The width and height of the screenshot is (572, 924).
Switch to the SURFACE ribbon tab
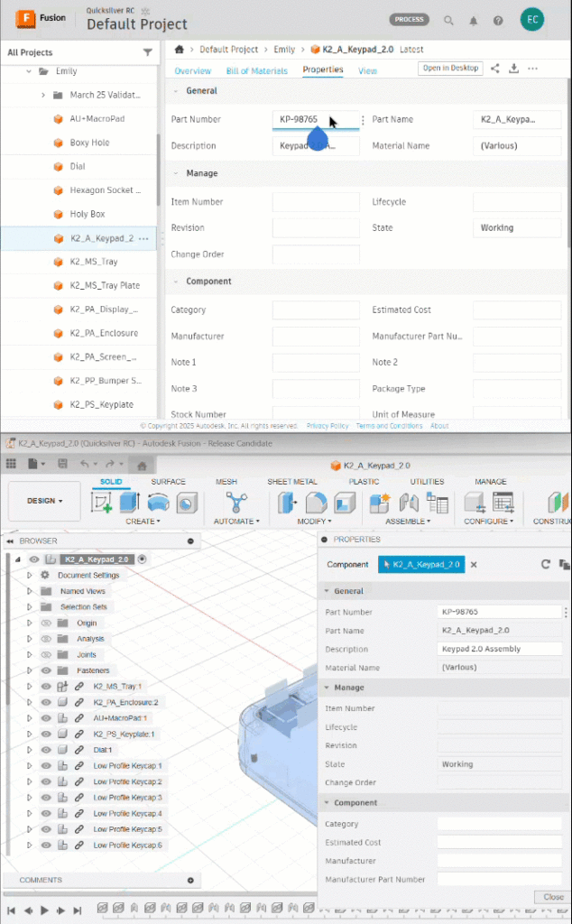coord(168,482)
